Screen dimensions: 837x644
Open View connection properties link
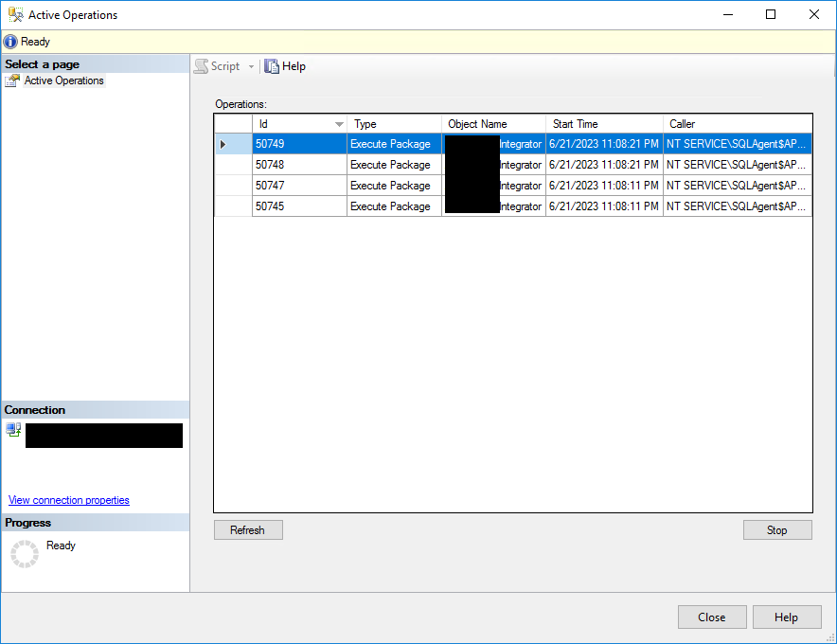tap(69, 500)
